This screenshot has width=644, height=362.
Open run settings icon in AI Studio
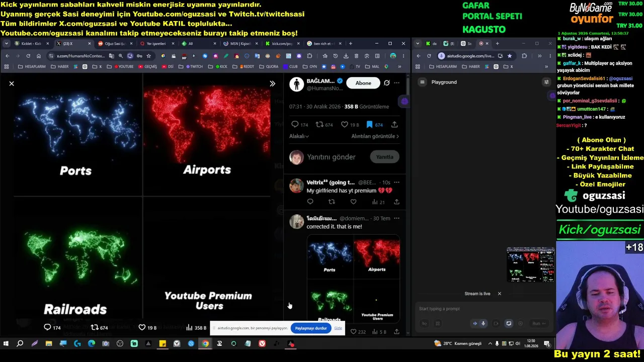pos(546,82)
